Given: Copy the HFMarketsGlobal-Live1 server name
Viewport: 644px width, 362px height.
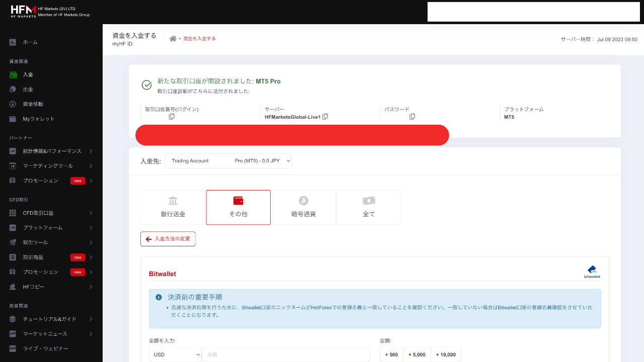Looking at the screenshot, I should 325,117.
